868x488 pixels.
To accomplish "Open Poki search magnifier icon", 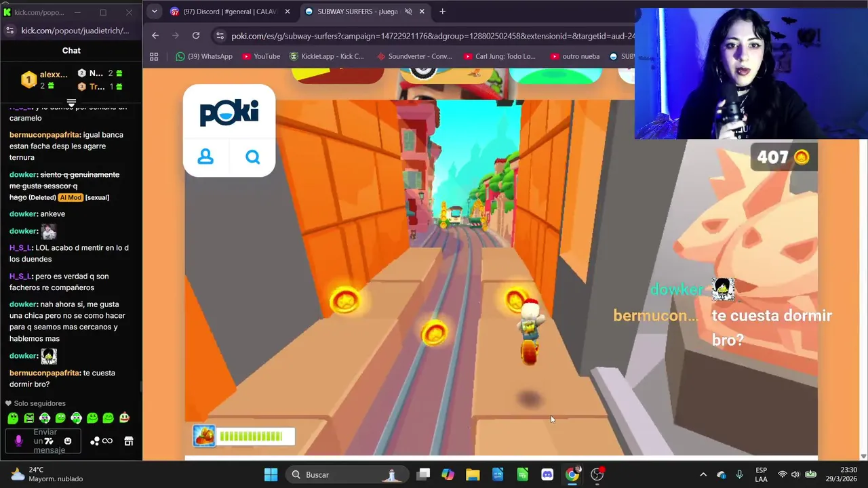I will pos(253,157).
